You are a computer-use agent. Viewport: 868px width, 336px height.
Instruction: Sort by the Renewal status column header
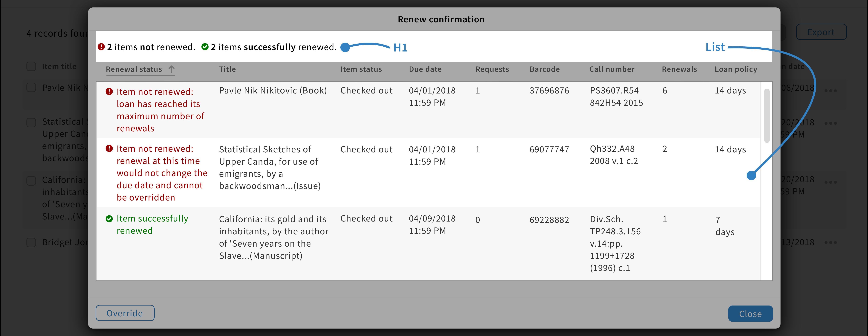(134, 69)
